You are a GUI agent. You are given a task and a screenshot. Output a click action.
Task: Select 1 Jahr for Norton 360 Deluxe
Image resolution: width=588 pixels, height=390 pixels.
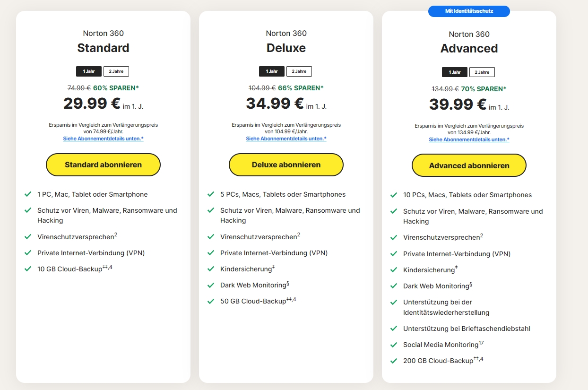pos(272,71)
